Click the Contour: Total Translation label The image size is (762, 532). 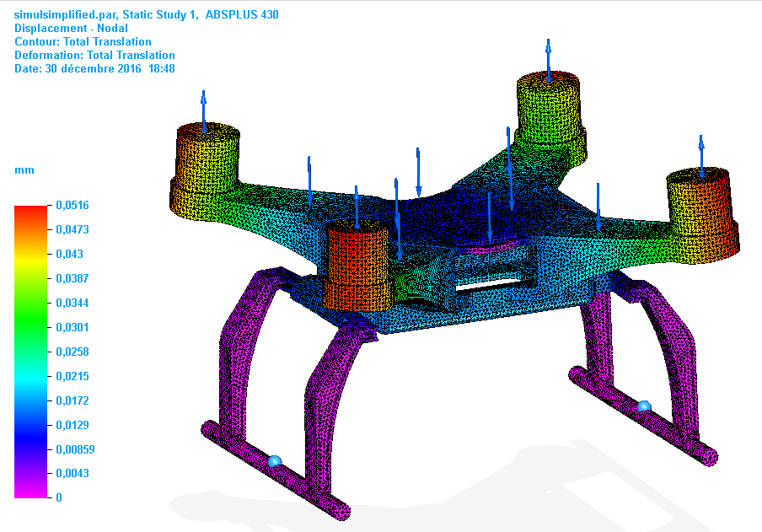point(83,42)
